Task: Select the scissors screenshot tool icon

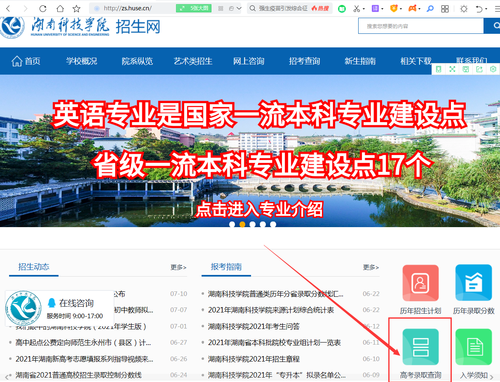Action: pyautogui.click(x=357, y=9)
